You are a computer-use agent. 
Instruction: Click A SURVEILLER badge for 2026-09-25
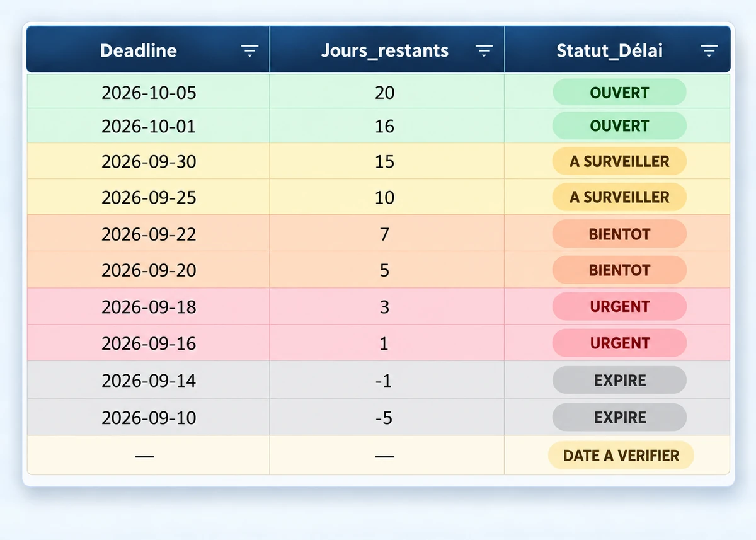619,197
